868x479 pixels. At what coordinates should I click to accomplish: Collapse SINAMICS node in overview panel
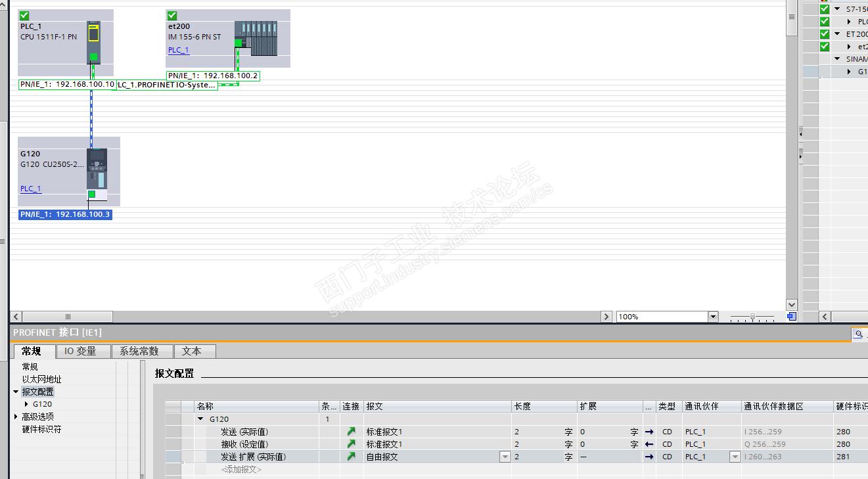(837, 59)
